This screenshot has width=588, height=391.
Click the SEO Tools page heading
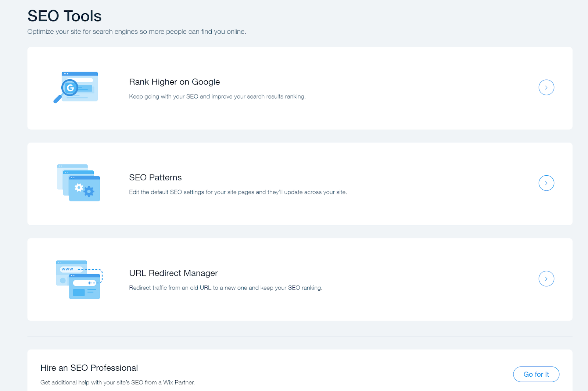(64, 16)
